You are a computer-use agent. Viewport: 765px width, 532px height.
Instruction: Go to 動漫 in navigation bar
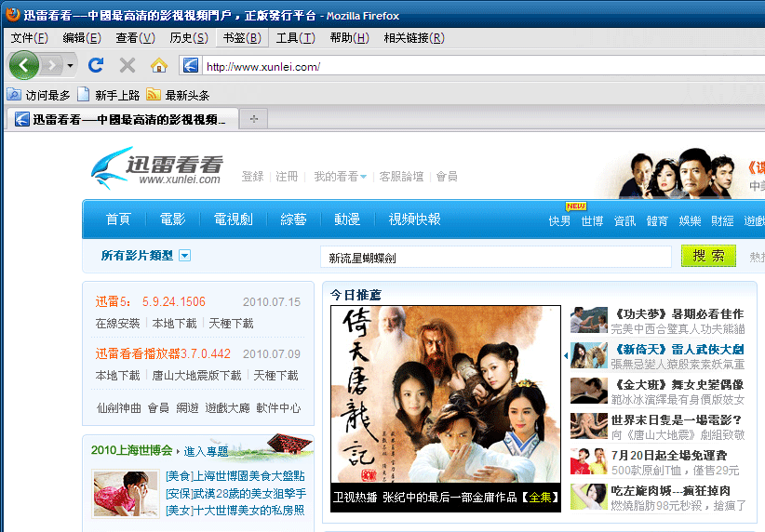[x=347, y=219]
